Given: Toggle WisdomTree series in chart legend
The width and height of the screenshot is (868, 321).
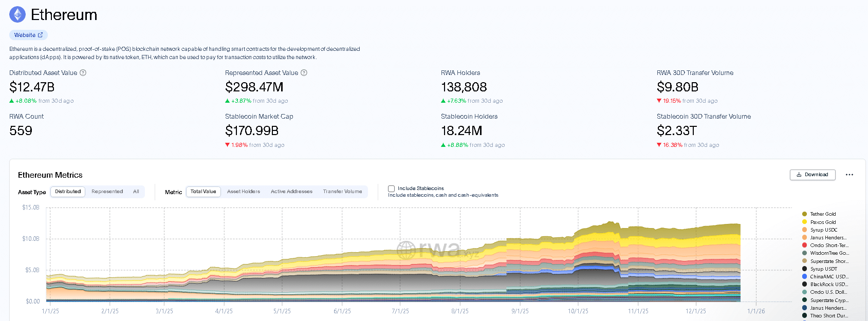Looking at the screenshot, I should click(x=829, y=253).
